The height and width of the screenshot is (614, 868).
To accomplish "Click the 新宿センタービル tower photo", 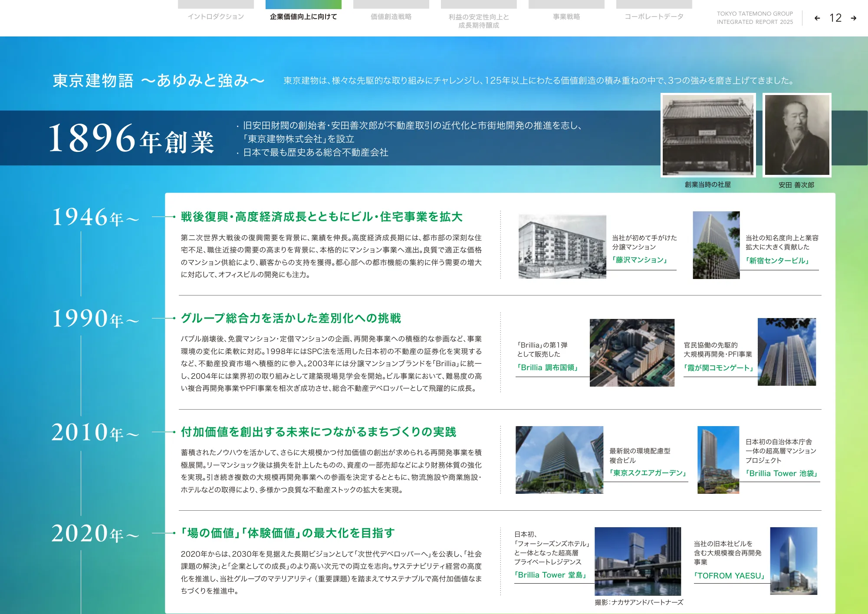I will pyautogui.click(x=716, y=245).
